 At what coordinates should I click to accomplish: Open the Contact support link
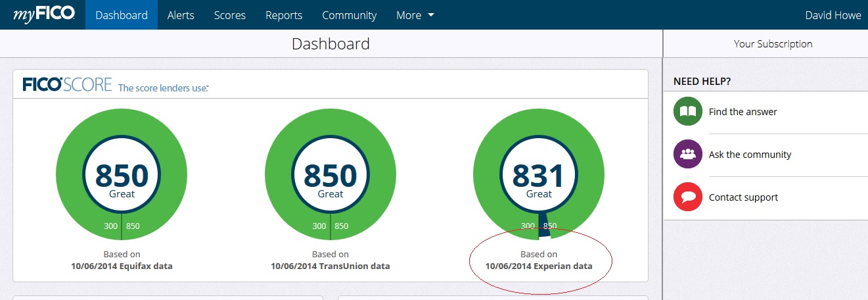(x=743, y=197)
